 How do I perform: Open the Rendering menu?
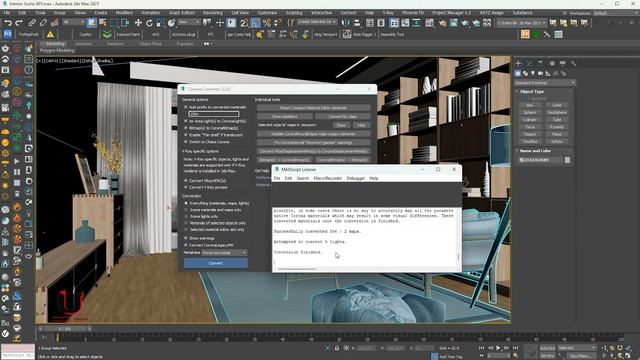213,13
